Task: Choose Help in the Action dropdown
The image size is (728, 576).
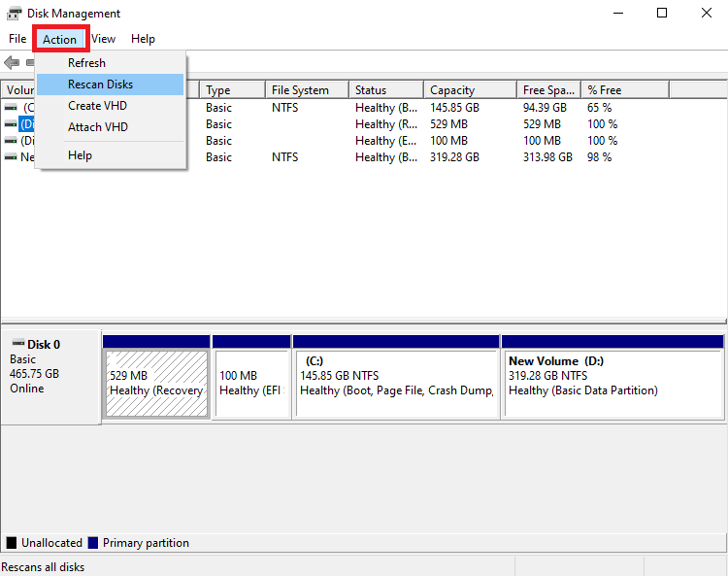Action: tap(111, 155)
